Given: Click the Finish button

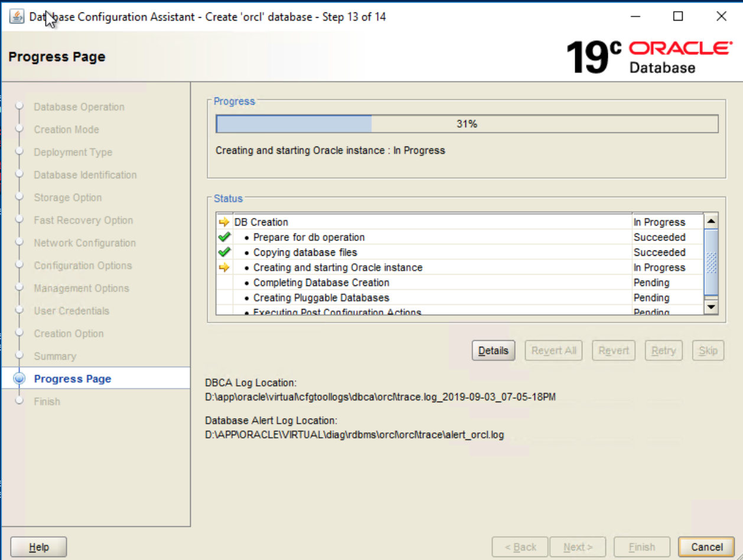Looking at the screenshot, I should point(642,547).
